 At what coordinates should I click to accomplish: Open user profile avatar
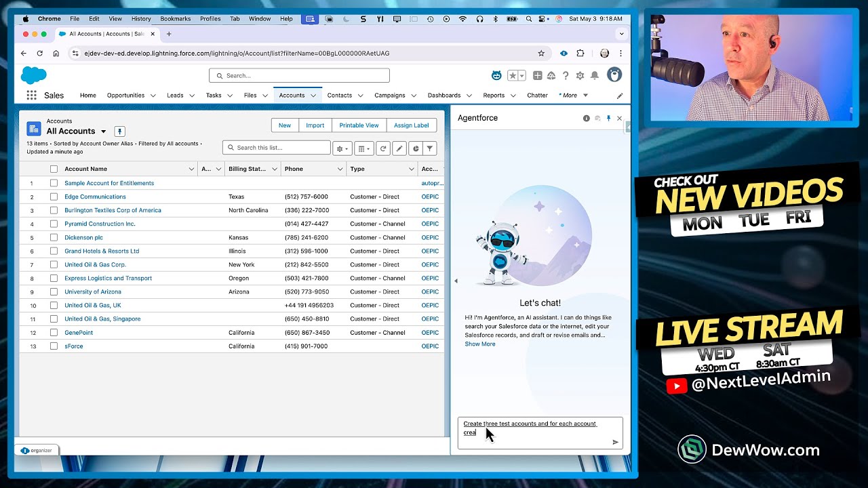614,75
